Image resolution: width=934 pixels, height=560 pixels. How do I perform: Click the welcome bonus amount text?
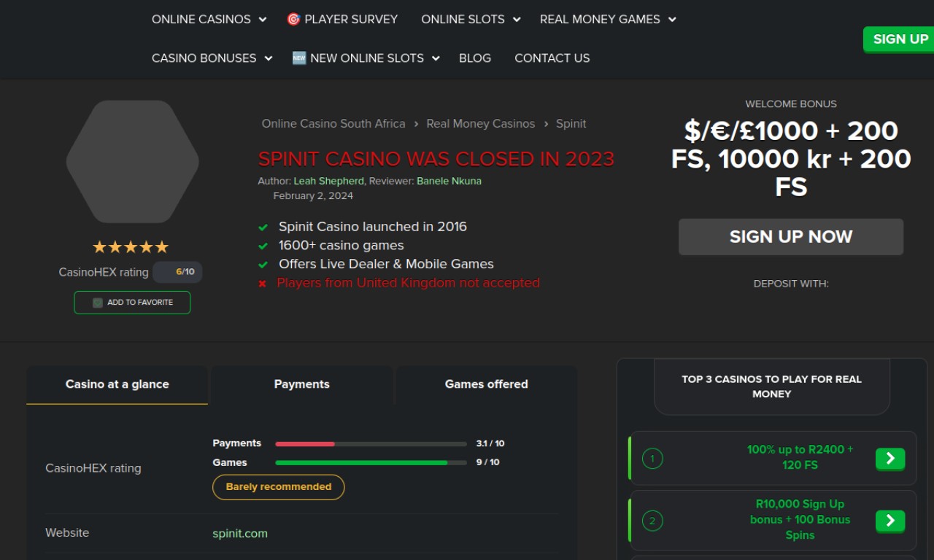(x=791, y=159)
